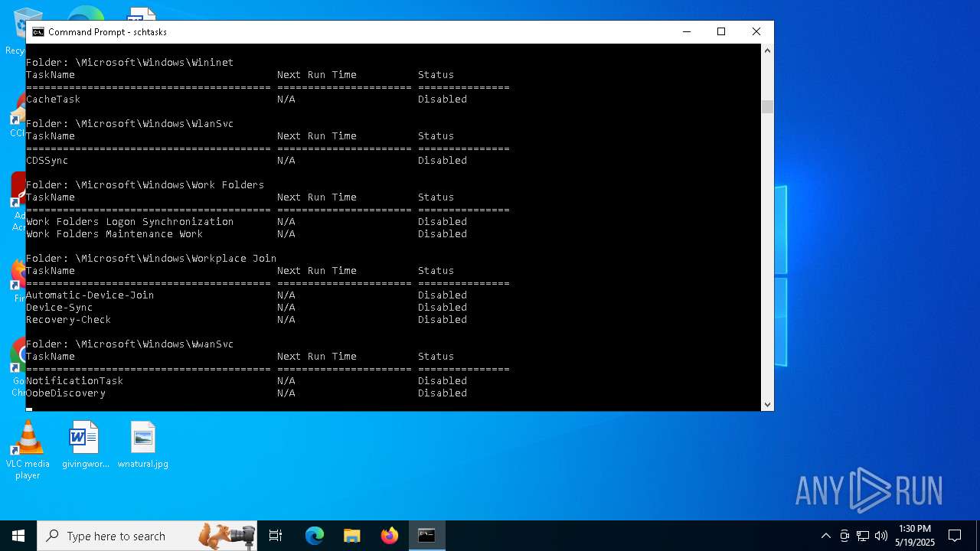Viewport: 980px width, 551px height.
Task: Click the scrollbar up arrow in Command Prompt
Action: [x=767, y=50]
